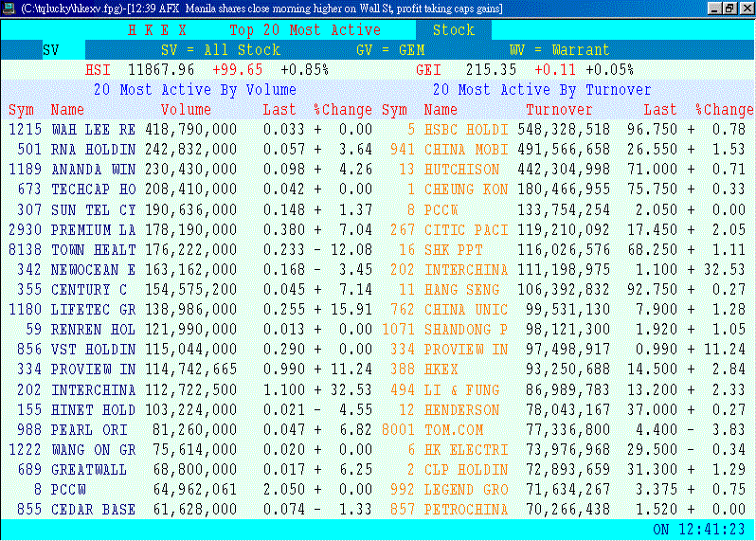Screen dimensions: 756x541
Task: Select stock 8138 TOWN HEALT
Action: (x=190, y=250)
